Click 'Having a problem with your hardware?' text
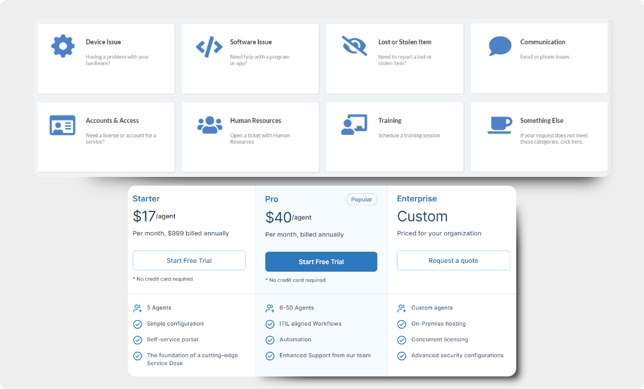 pyautogui.click(x=117, y=60)
